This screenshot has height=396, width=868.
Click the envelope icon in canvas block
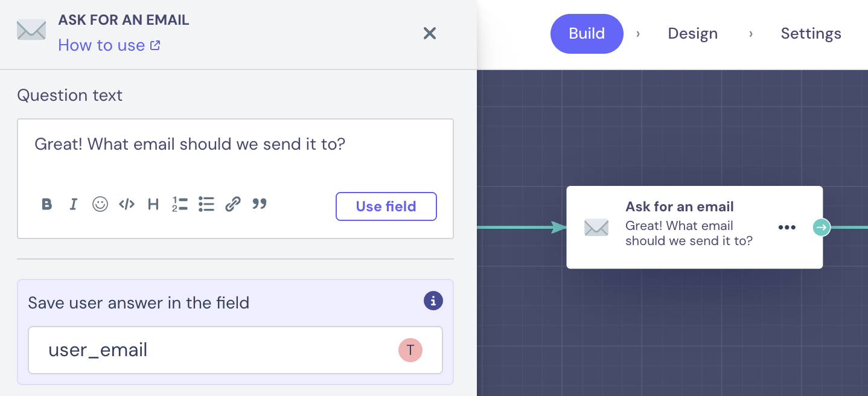[596, 228]
